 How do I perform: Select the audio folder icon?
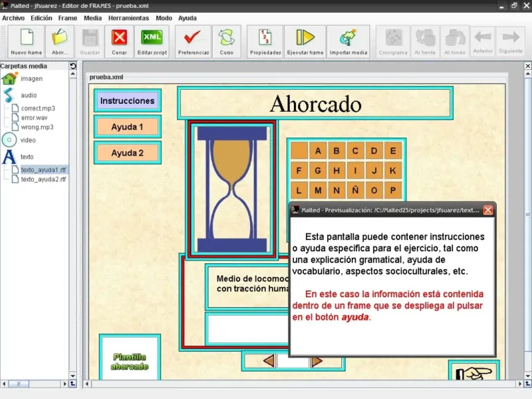pos(9,95)
